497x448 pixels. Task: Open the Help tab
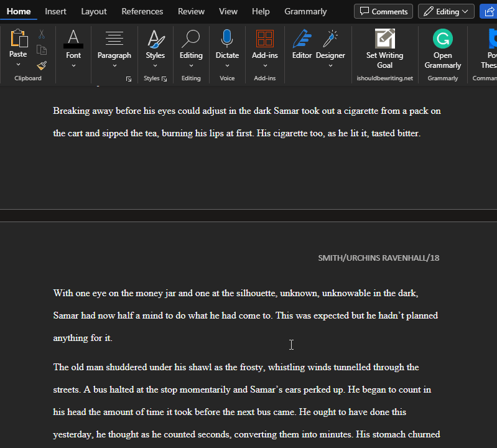pos(261,11)
